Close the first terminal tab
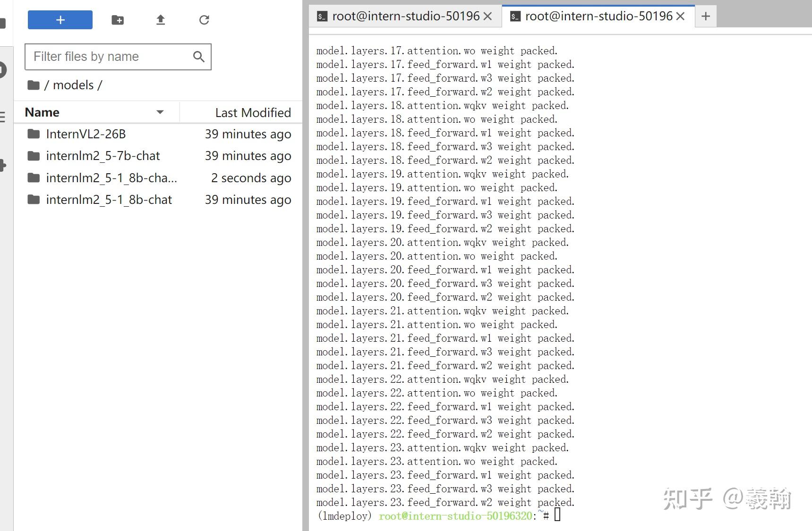Viewport: 812px width, 531px height. [488, 17]
